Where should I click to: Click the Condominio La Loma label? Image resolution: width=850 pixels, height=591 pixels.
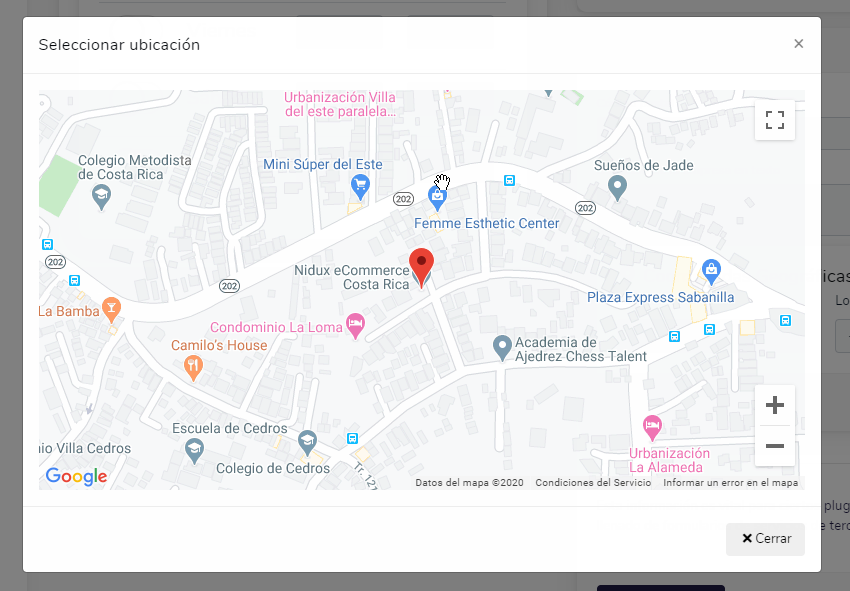(x=276, y=327)
